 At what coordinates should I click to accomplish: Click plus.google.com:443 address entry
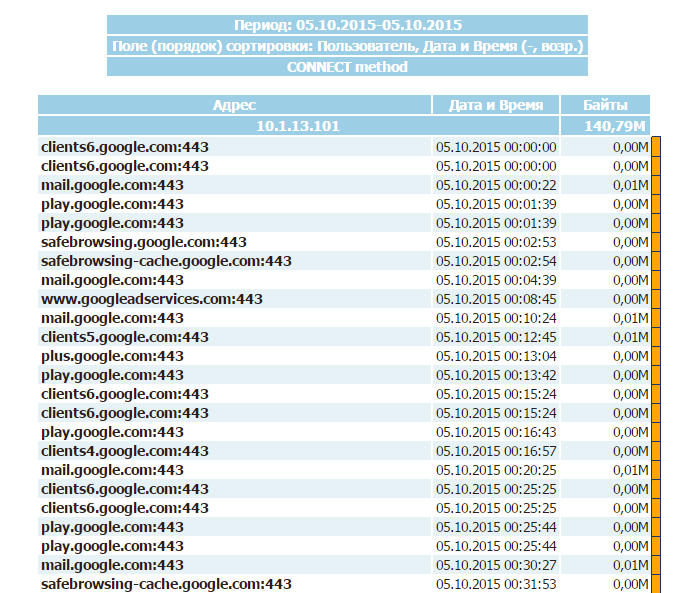113,356
